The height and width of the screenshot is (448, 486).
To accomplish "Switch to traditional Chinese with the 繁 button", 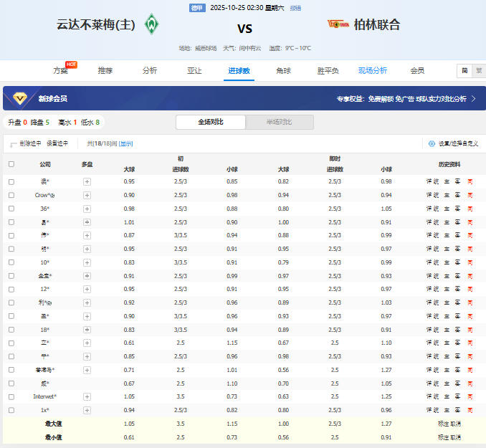I will click(478, 71).
